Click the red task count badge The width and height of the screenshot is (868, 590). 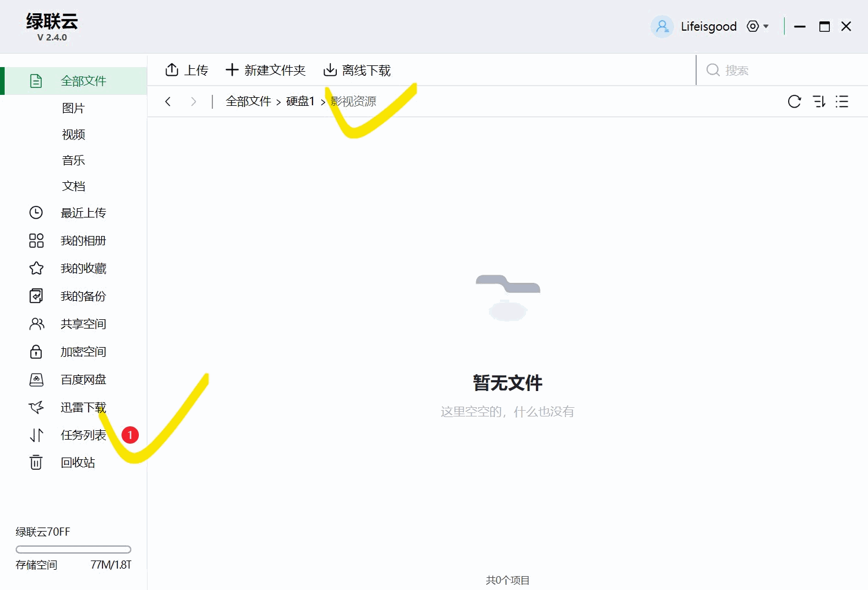pyautogui.click(x=130, y=435)
